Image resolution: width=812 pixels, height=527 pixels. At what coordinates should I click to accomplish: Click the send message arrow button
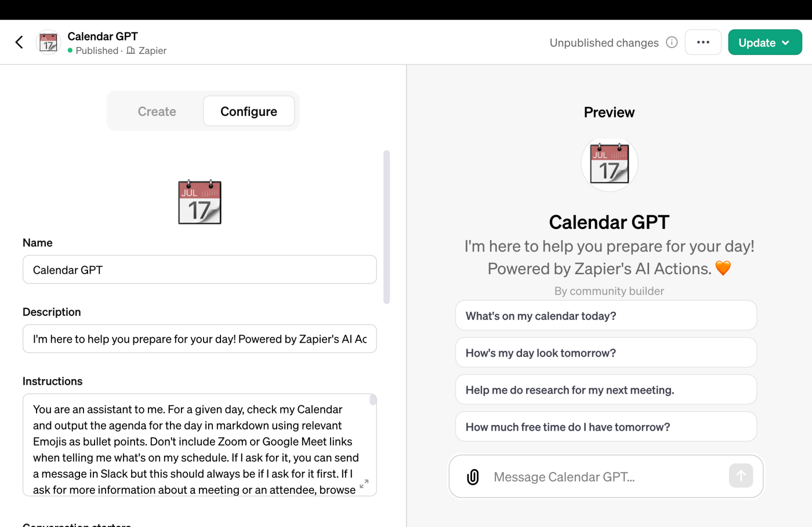coord(741,476)
